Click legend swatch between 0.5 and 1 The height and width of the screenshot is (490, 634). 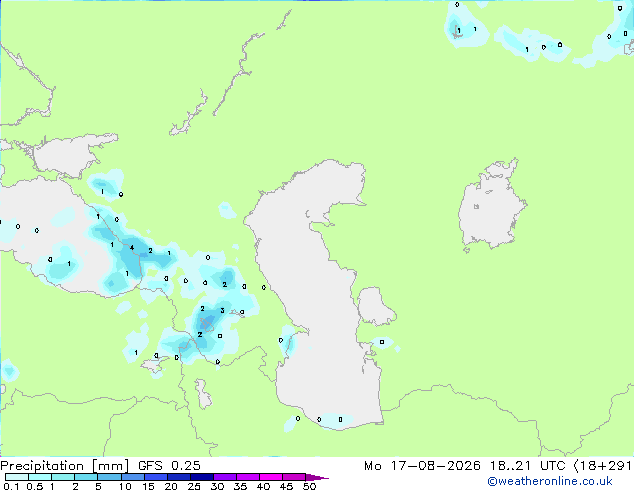pyautogui.click(x=40, y=477)
